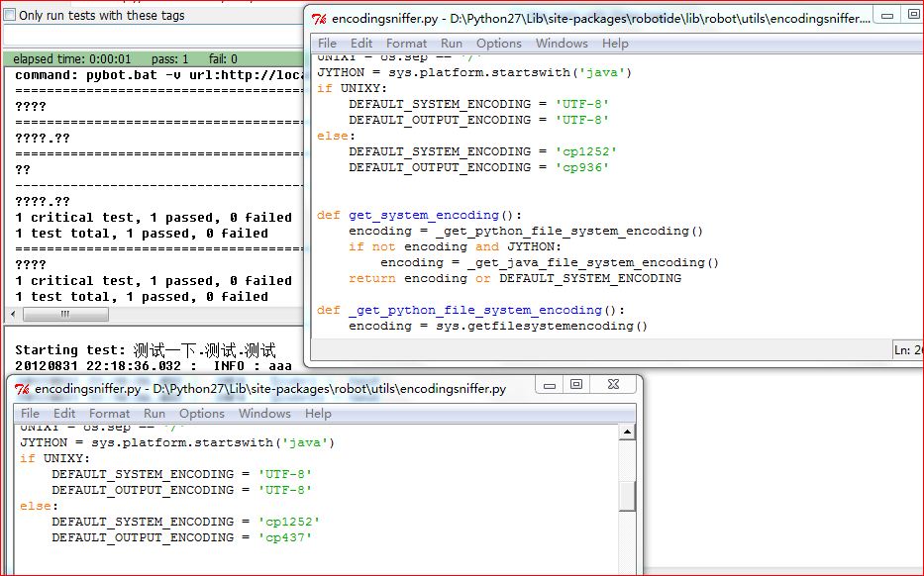Open the Format menu in the robotide encodingsniffer window

pos(406,44)
